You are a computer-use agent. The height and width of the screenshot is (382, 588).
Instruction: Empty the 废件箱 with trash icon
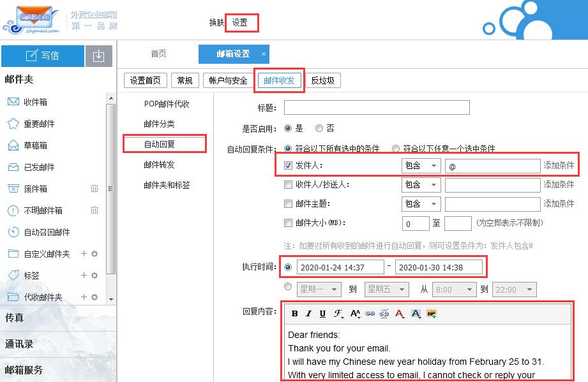click(x=94, y=189)
